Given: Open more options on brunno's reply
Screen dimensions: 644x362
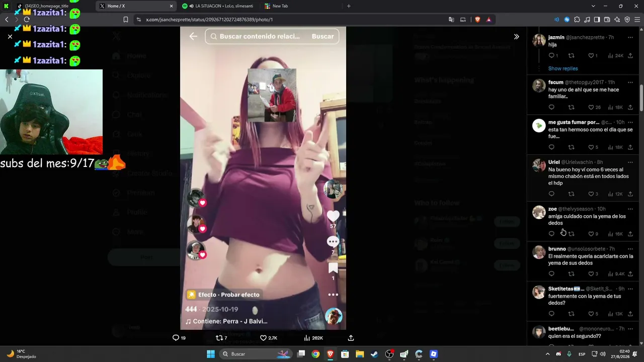Looking at the screenshot, I should click(630, 249).
